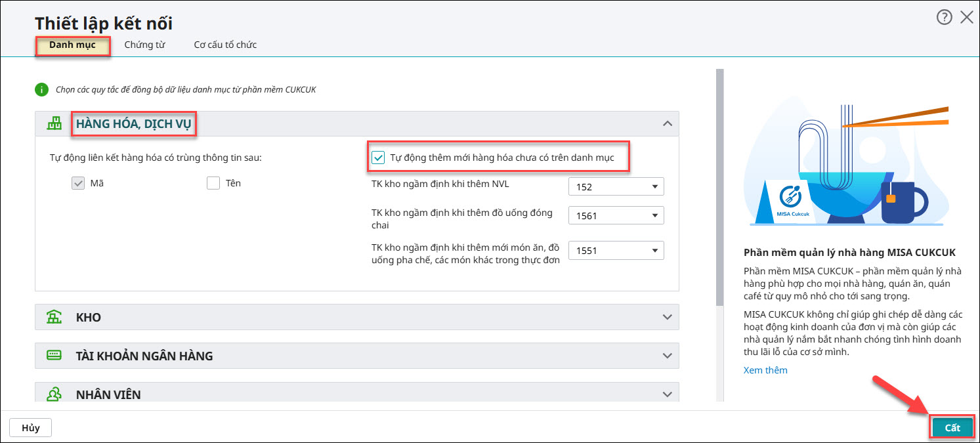
Task: Switch to the Chứng từ tab
Action: point(144,45)
